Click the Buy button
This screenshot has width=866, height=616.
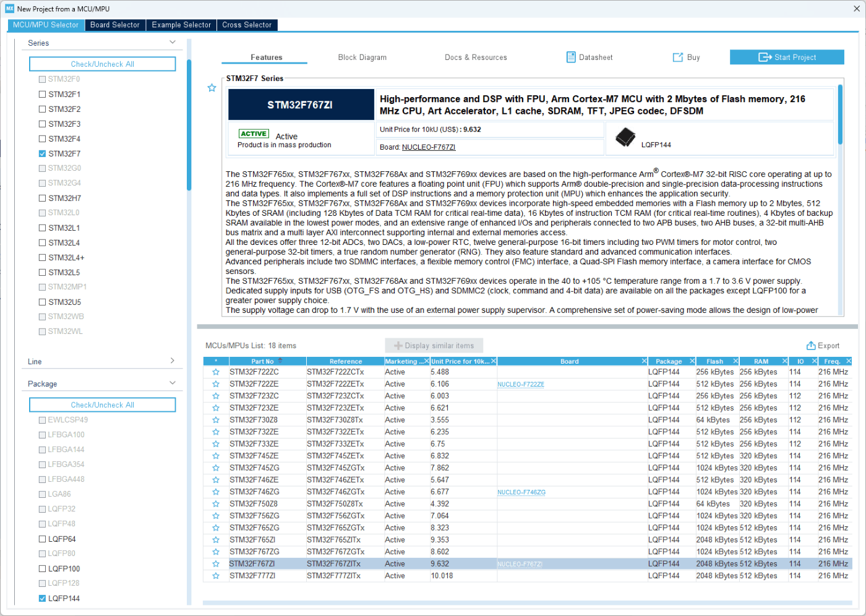pyautogui.click(x=687, y=58)
